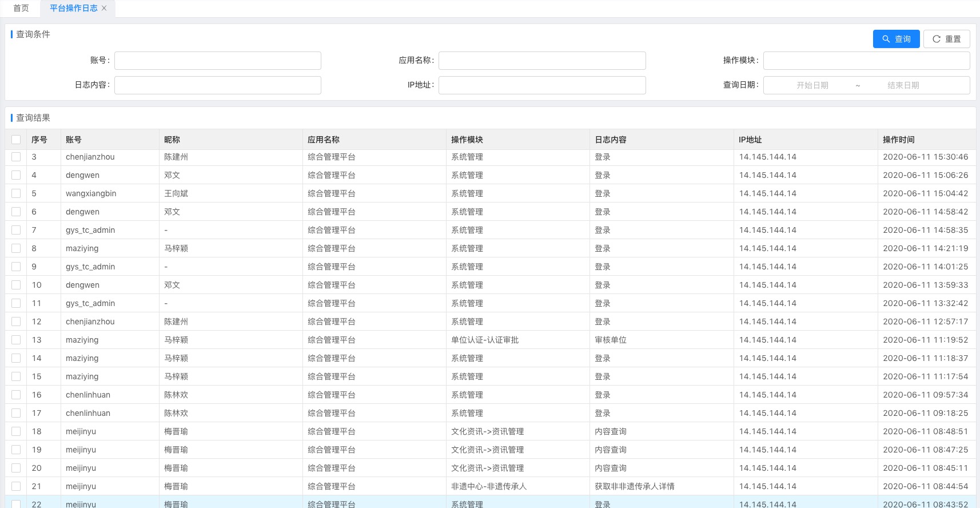Click timestamp 2020-06-11 08:48:51

(x=926, y=431)
